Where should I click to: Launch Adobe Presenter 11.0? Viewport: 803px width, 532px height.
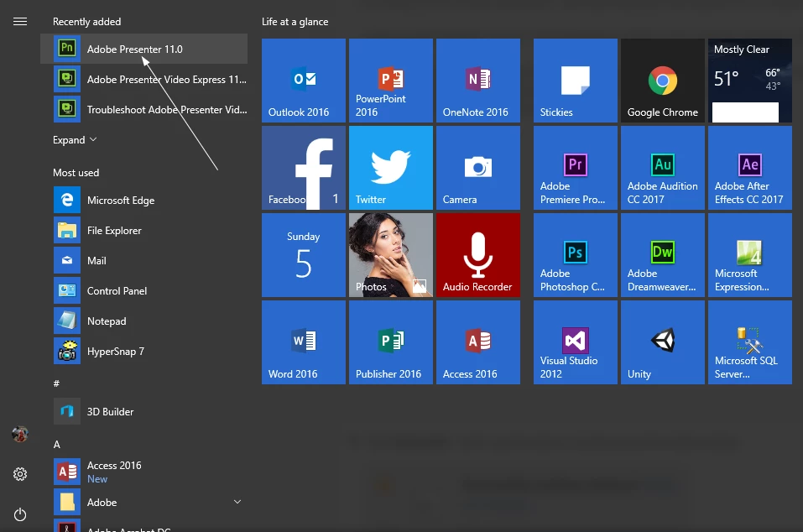tap(143, 50)
